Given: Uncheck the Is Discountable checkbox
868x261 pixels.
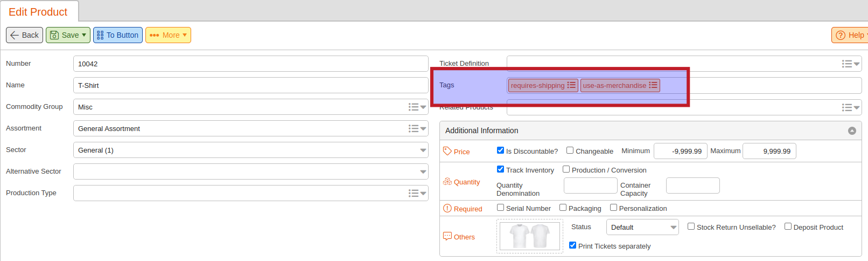Looking at the screenshot, I should (x=500, y=150).
